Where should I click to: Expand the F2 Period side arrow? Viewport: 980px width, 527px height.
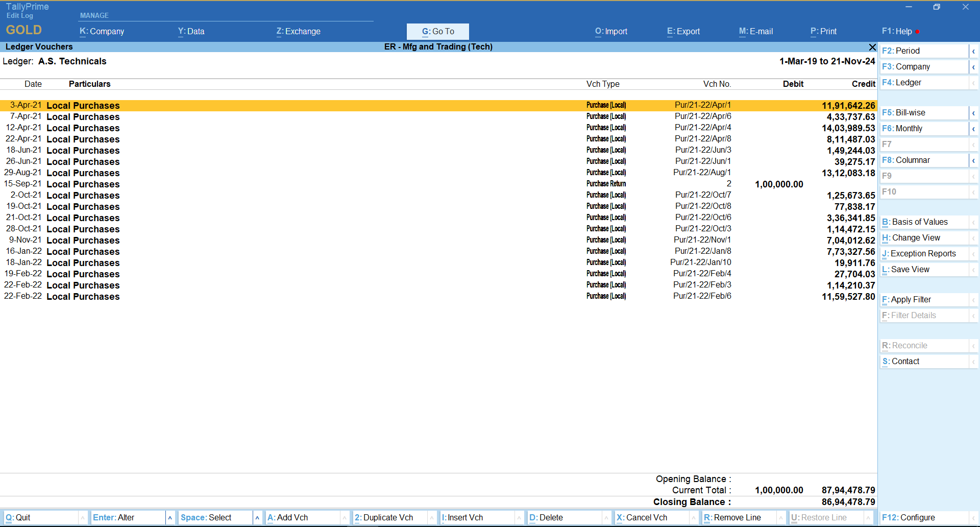pos(973,51)
